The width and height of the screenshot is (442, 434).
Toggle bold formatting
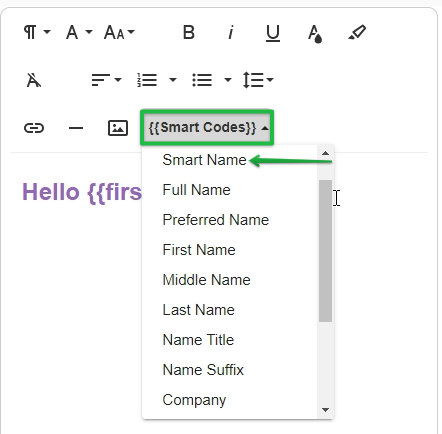[189, 32]
